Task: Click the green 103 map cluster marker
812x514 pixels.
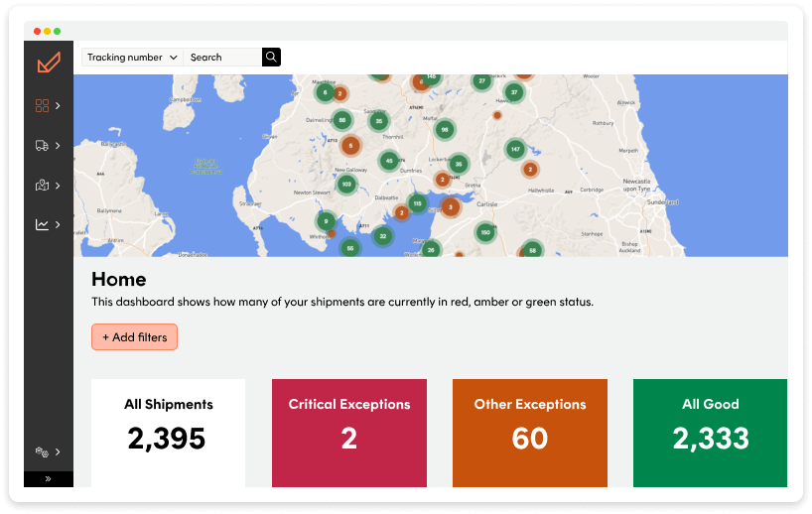Action: [x=346, y=184]
